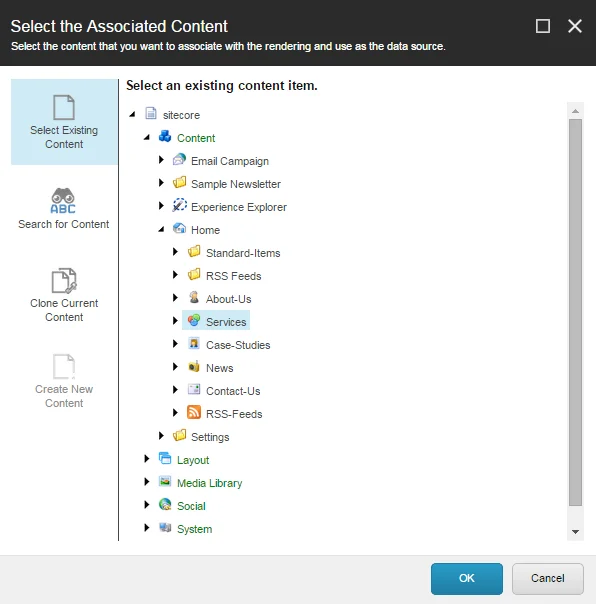Click the Cancel button
The image size is (596, 604).
(547, 579)
